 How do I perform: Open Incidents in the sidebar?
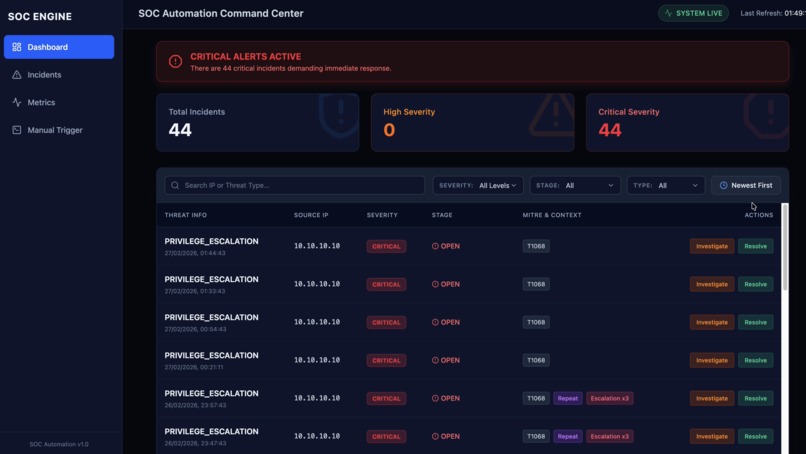[x=59, y=75]
